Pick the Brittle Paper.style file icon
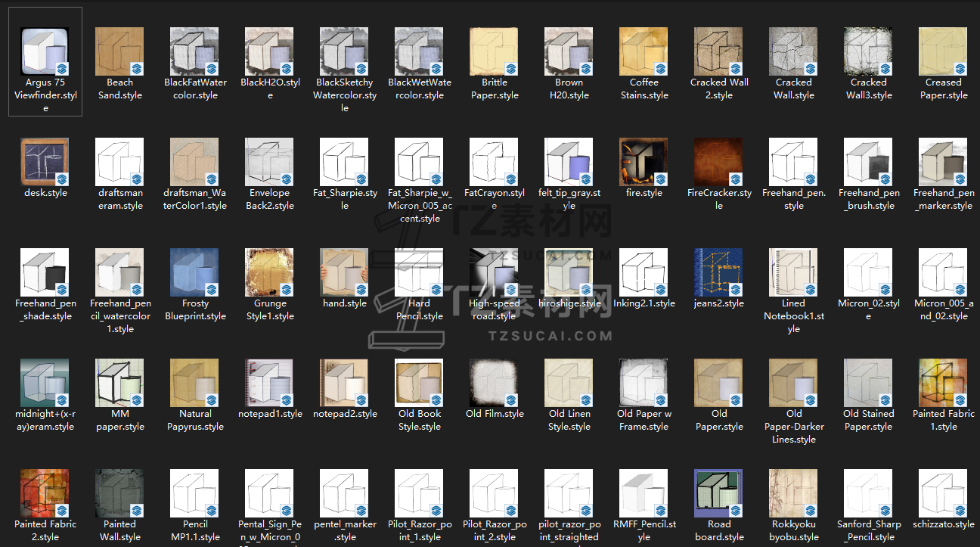Screen dimensions: 980x547 (x=495, y=51)
